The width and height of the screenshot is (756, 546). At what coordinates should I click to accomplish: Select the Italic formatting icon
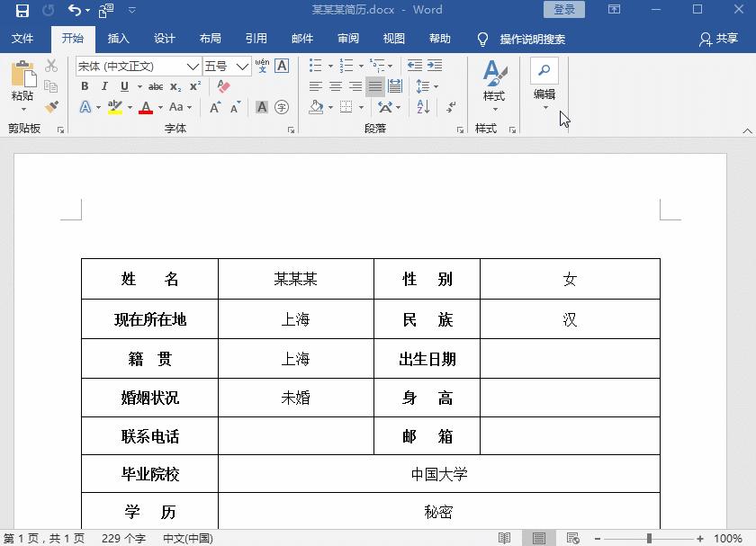click(104, 85)
